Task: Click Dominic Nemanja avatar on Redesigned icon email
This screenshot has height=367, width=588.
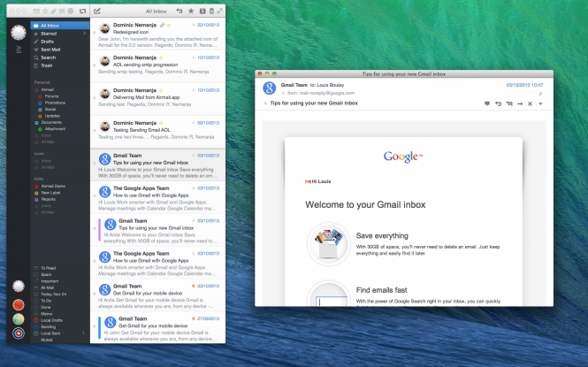Action: coord(105,27)
